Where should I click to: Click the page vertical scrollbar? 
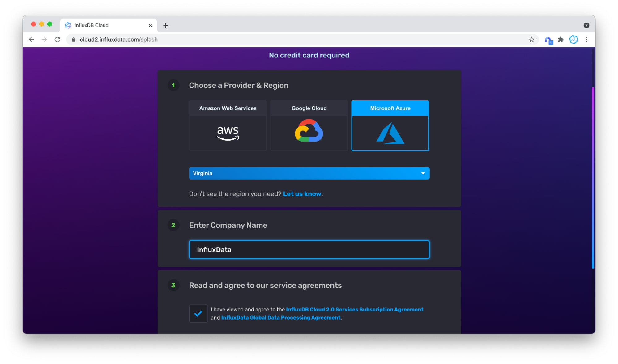point(593,178)
